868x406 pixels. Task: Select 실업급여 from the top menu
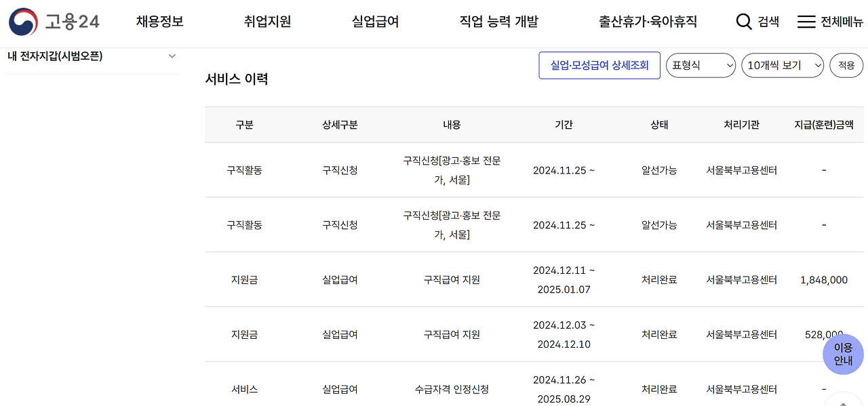coord(375,21)
